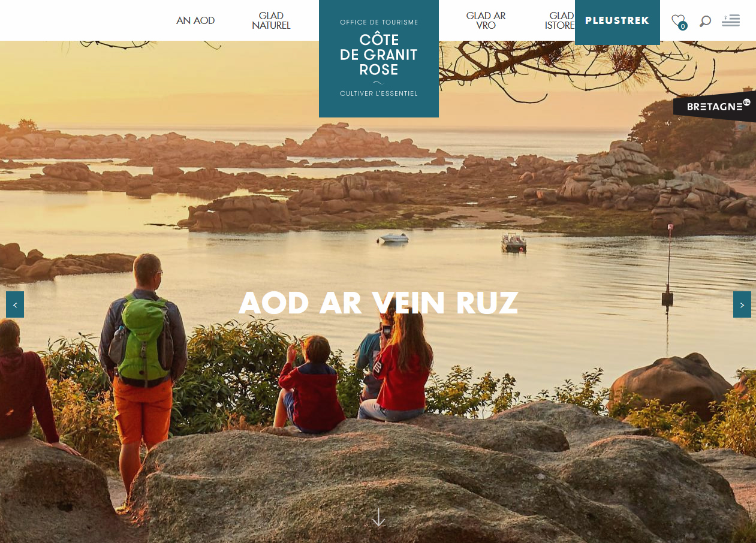The height and width of the screenshot is (543, 756).
Task: Click the wave glyph in logo
Action: (x=378, y=83)
